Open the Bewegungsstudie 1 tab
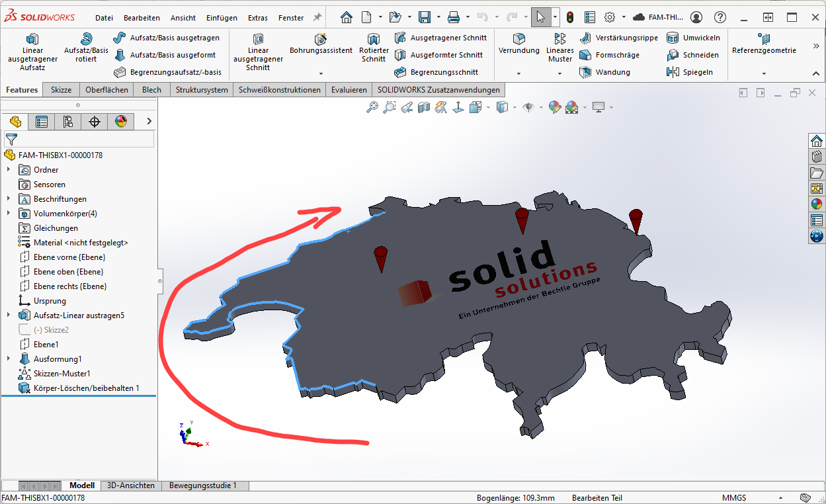The height and width of the screenshot is (504, 826). 202,485
